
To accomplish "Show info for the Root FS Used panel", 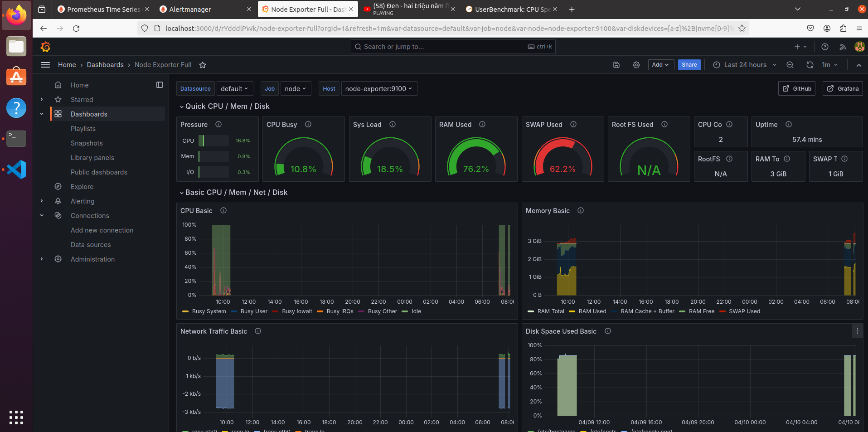I will click(x=664, y=124).
